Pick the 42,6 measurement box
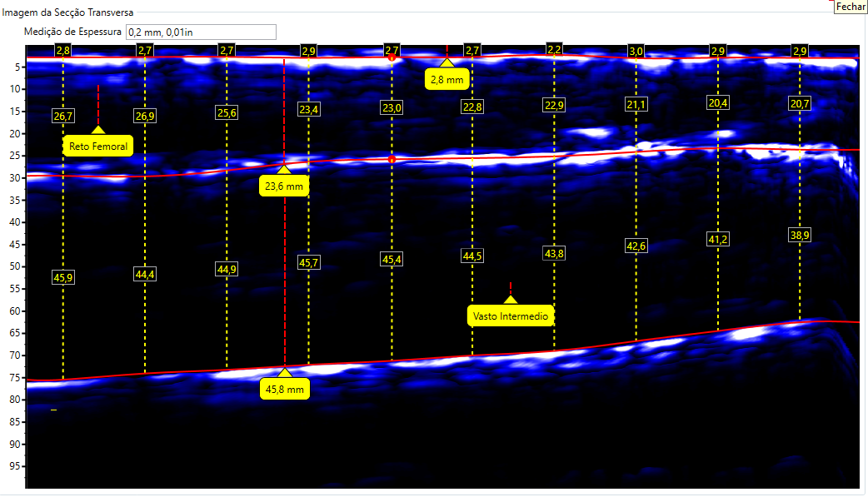Viewport: 868px width, 497px height. click(636, 246)
